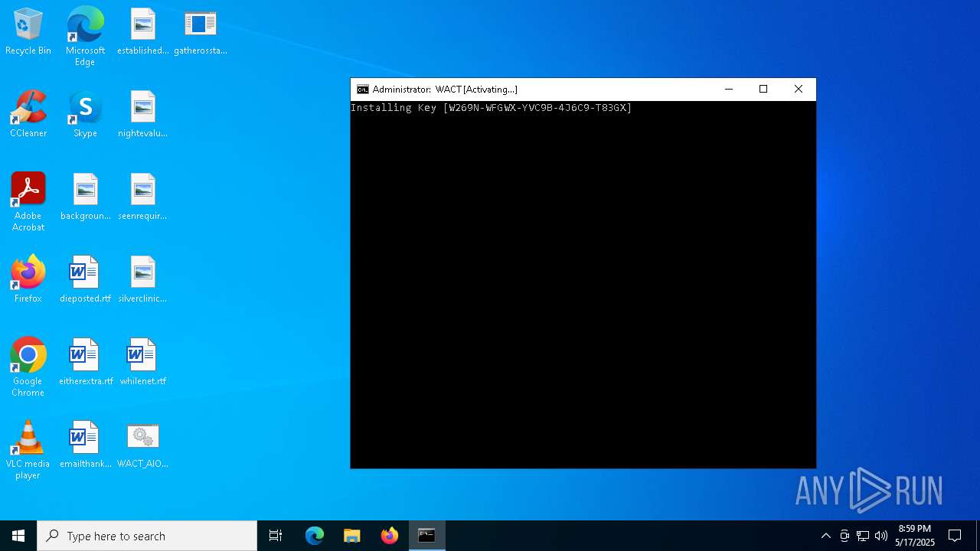Select the whilenet.rtf document icon
Screen dimensions: 980x551
pyautogui.click(x=142, y=363)
